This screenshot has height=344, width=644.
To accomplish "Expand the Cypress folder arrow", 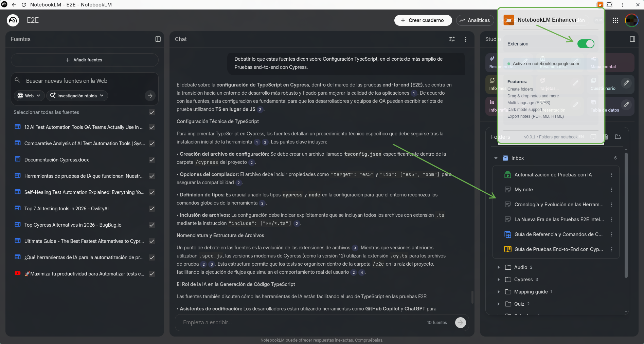I will coord(498,280).
